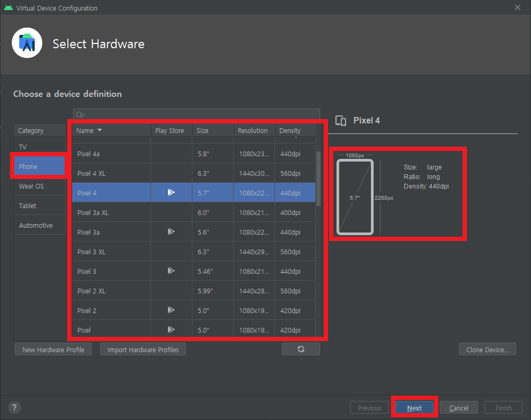Screen dimensions: 531x420
Task: Select the Automotive category
Action: click(40, 225)
